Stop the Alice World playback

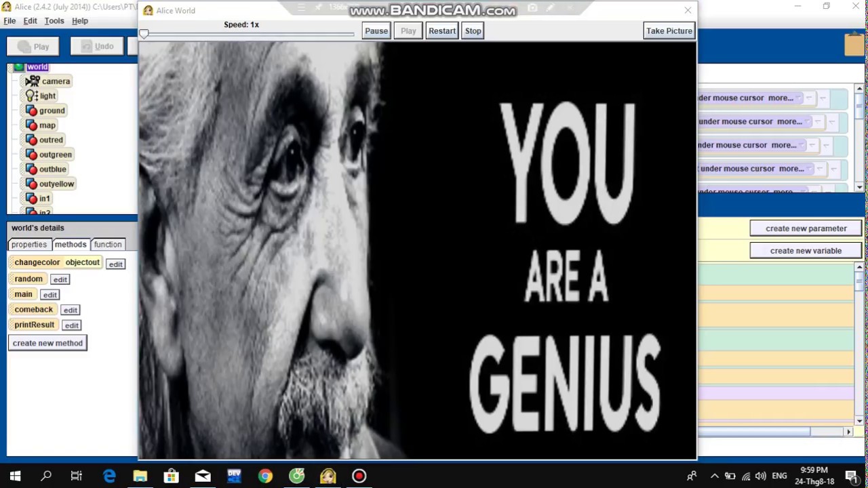[473, 30]
